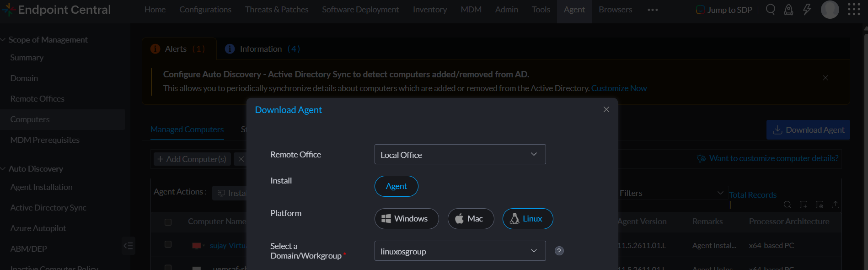Select the Windows platform option
Image resolution: width=868 pixels, height=270 pixels.
tap(407, 219)
